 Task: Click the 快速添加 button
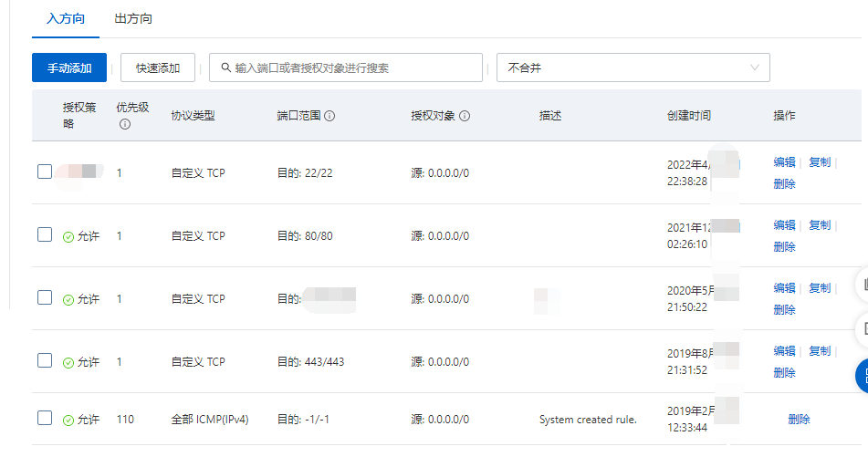click(158, 68)
